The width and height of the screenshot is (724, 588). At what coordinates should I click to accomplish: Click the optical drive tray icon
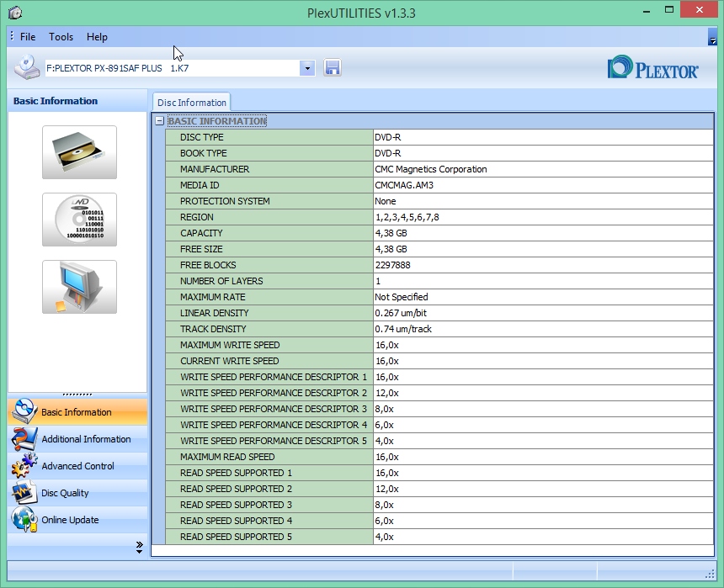[x=79, y=152]
